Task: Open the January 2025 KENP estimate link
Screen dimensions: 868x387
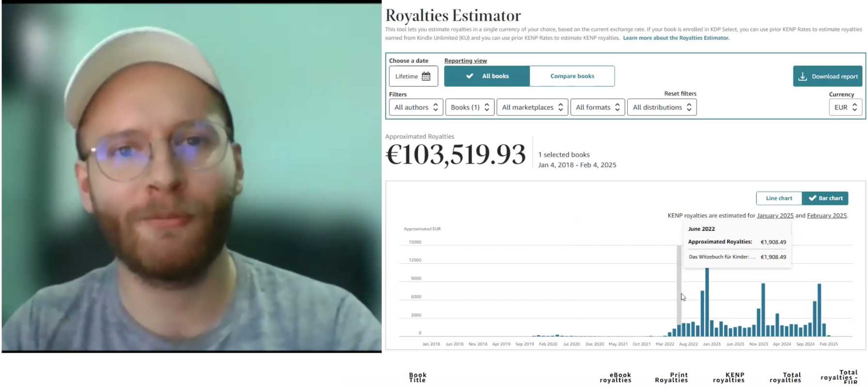Action: pos(775,215)
